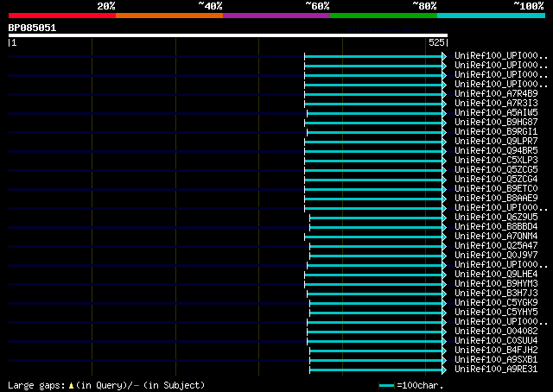Click the BP085051 query name
The height and width of the screenshot is (392, 553).
click(x=32, y=28)
